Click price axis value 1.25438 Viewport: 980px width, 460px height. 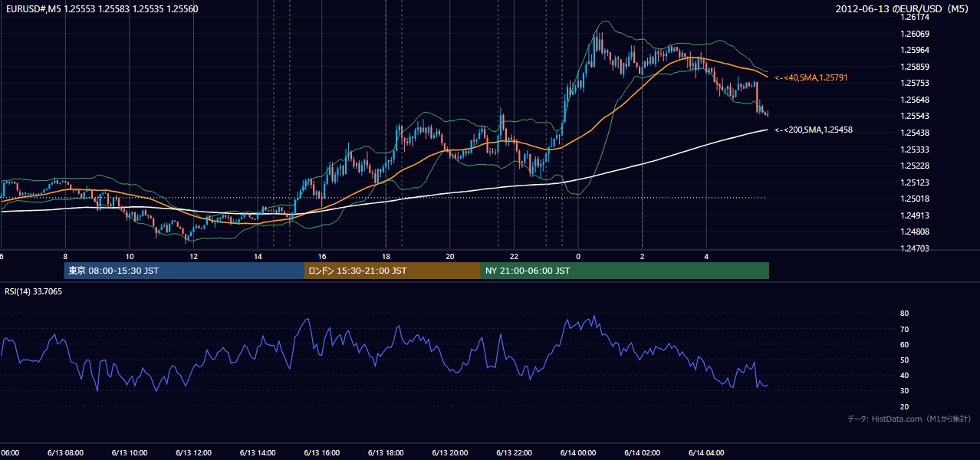(914, 133)
